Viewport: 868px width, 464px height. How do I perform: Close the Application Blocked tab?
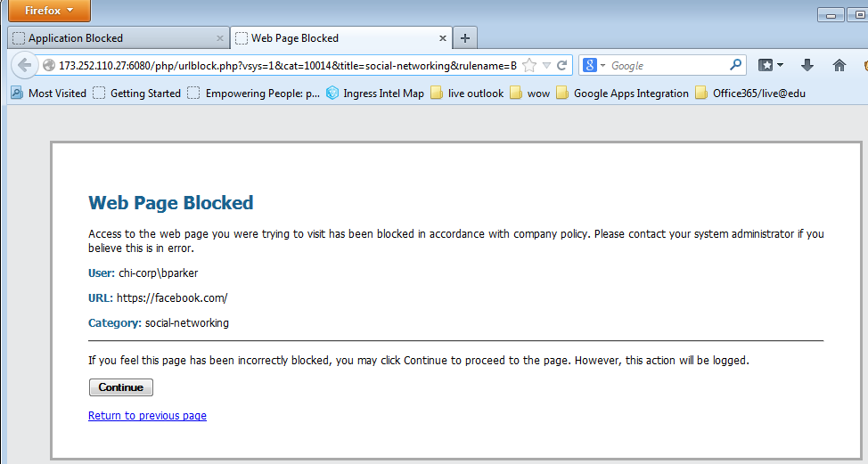click(x=220, y=38)
